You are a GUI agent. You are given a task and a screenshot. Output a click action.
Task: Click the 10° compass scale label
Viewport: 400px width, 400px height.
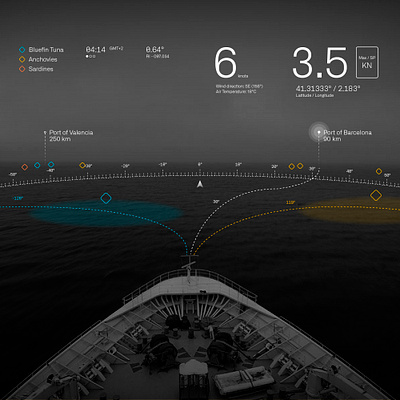pos(238,164)
